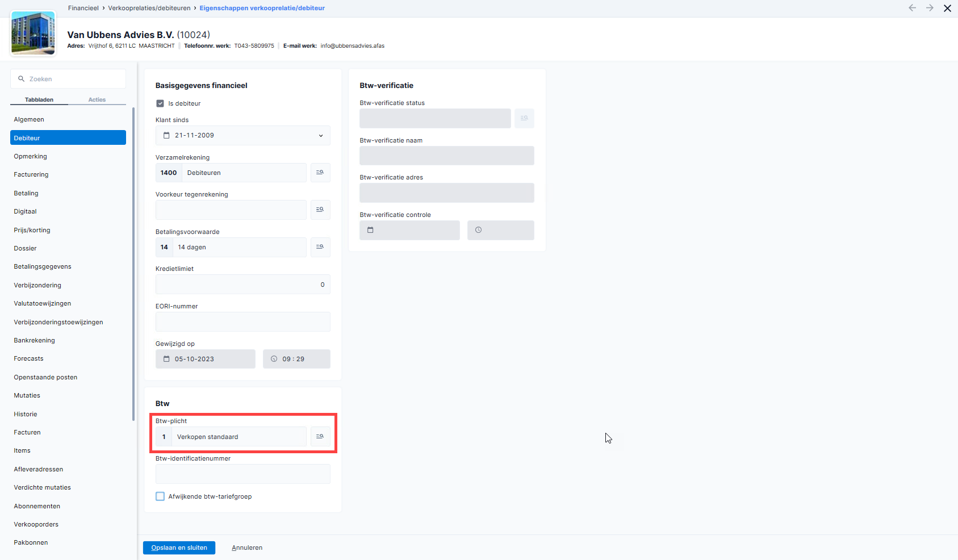Click the sidebar vertical scrollbar
Viewport: 958px width, 560px height.
(x=133, y=264)
